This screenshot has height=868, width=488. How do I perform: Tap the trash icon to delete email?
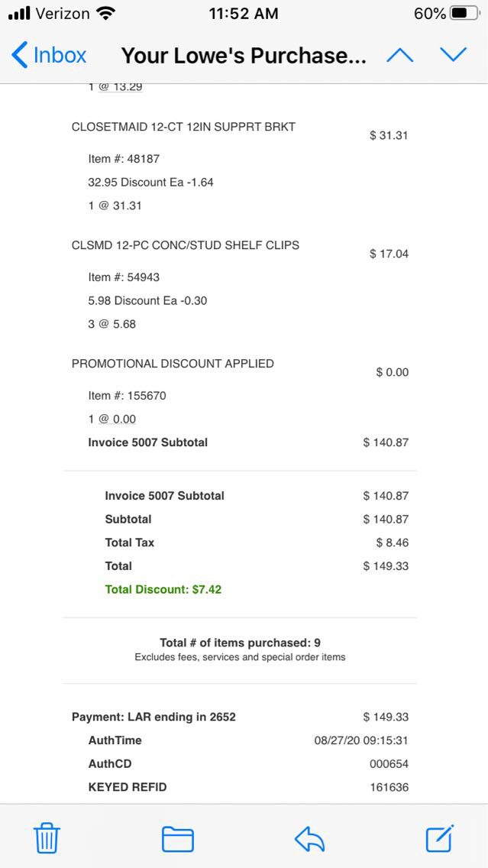[47, 838]
